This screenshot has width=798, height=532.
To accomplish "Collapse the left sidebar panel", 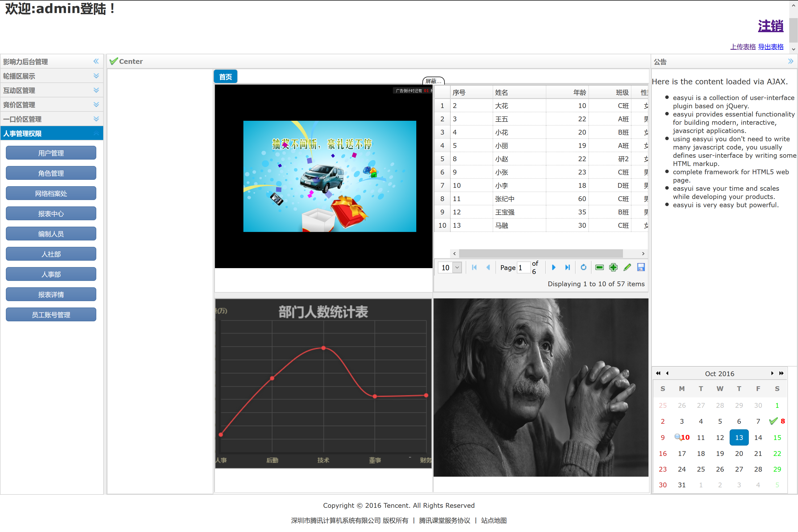I will 96,61.
